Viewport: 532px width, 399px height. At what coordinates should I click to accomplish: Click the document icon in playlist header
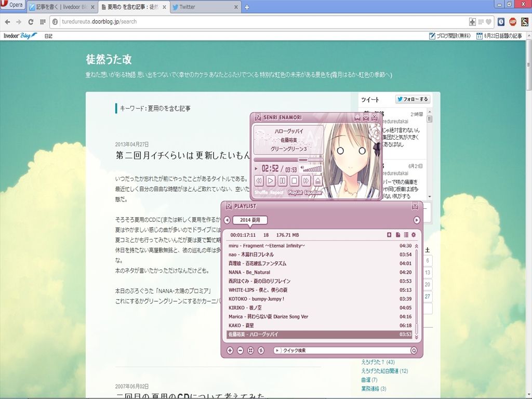click(397, 235)
